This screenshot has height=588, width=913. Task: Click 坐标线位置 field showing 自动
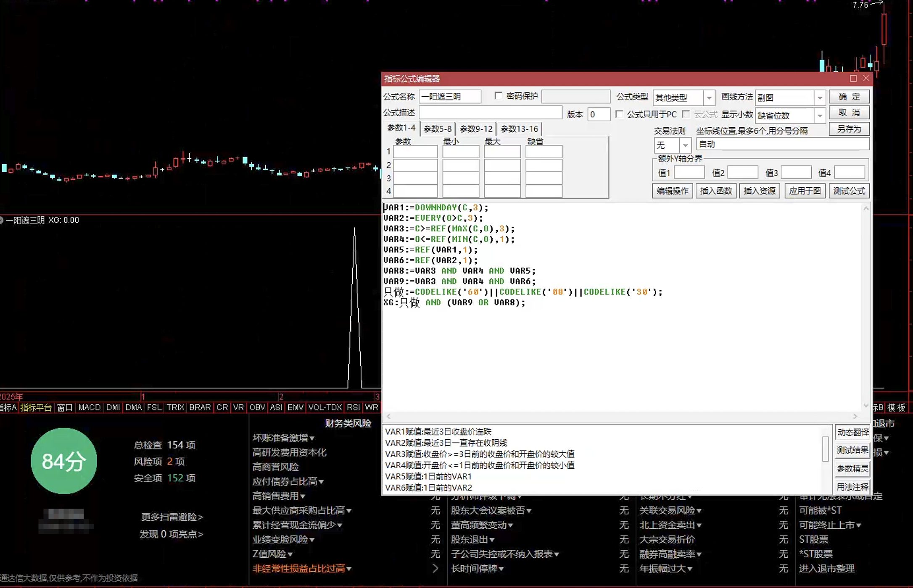click(783, 144)
